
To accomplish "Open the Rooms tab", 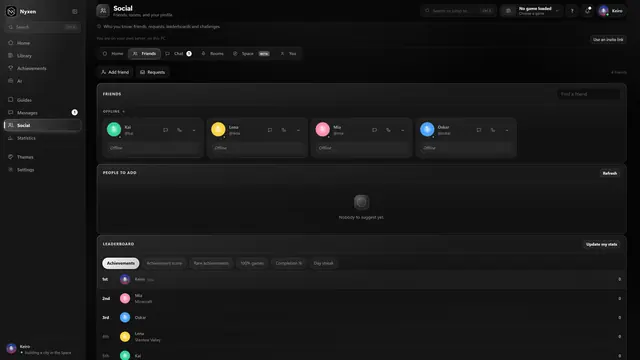I will coord(213,53).
